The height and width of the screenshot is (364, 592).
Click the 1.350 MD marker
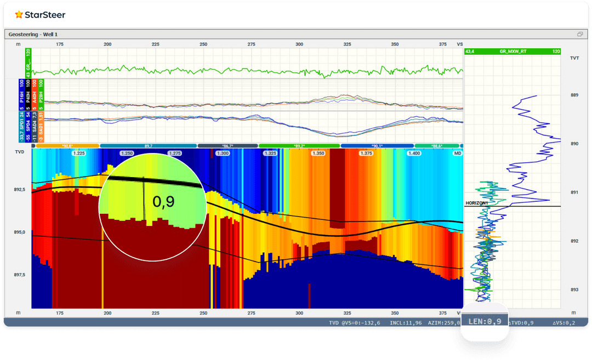coord(318,153)
